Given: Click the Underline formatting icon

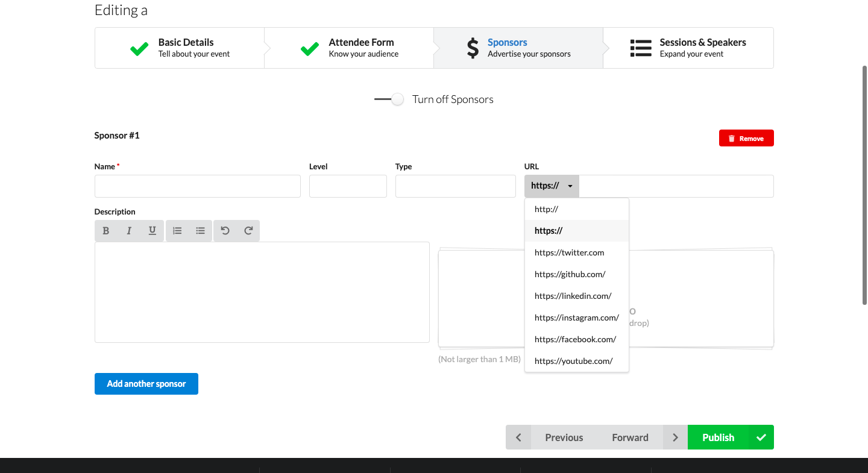Looking at the screenshot, I should 153,231.
